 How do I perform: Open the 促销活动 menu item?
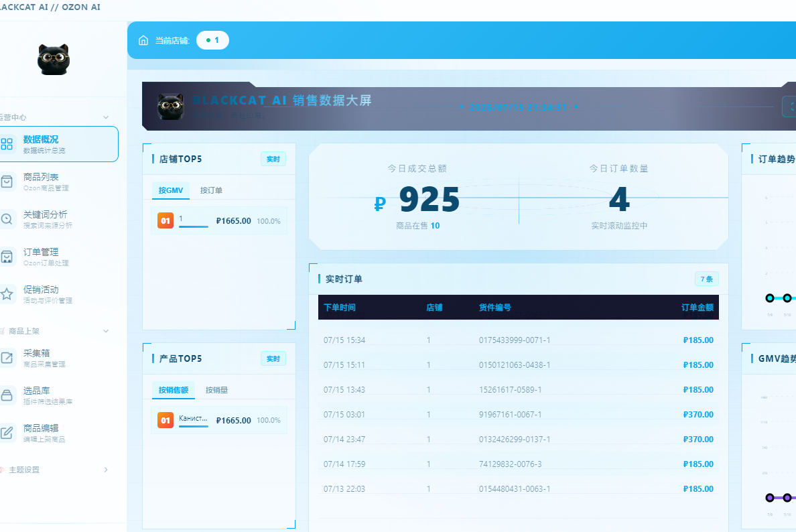59,294
